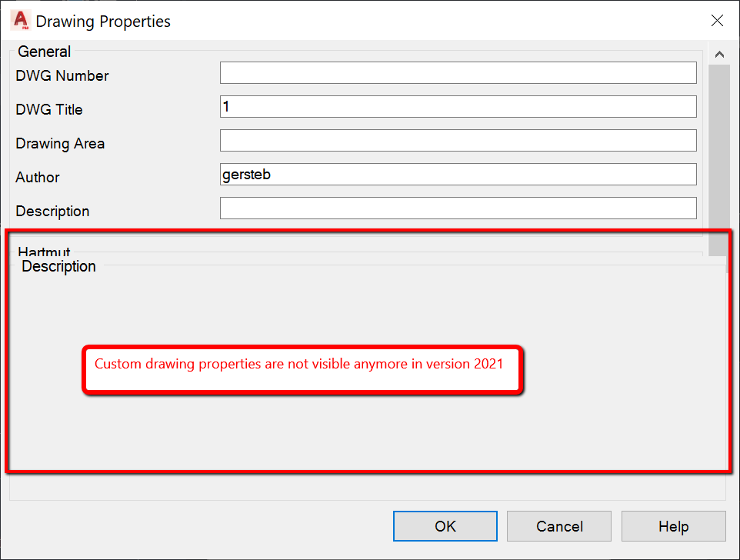Click inside the DWG Number field
740x560 pixels.
(458, 72)
